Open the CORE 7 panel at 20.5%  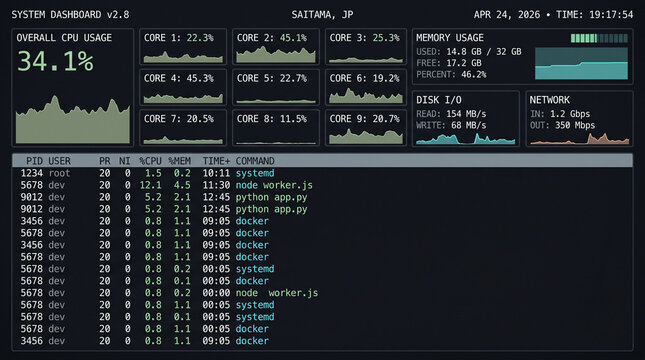coord(183,128)
